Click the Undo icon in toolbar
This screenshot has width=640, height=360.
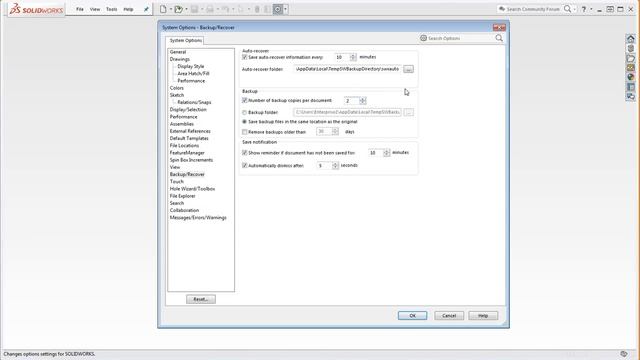click(x=225, y=9)
